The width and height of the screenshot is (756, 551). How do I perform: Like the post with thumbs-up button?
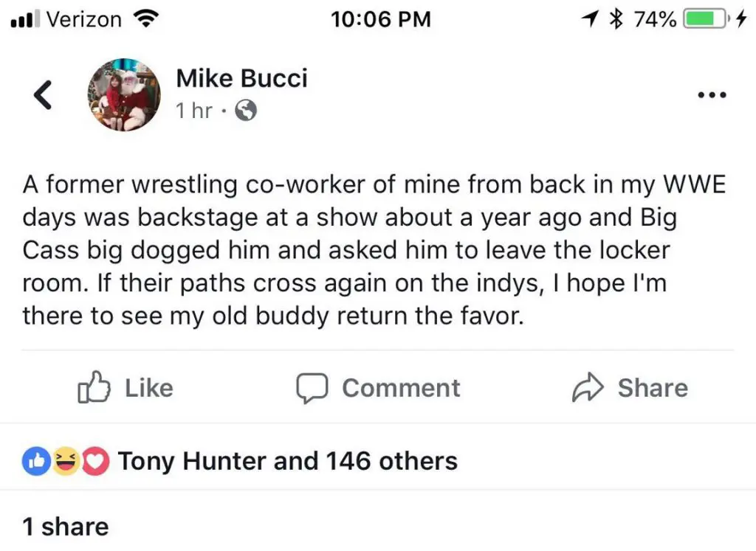pyautogui.click(x=125, y=388)
